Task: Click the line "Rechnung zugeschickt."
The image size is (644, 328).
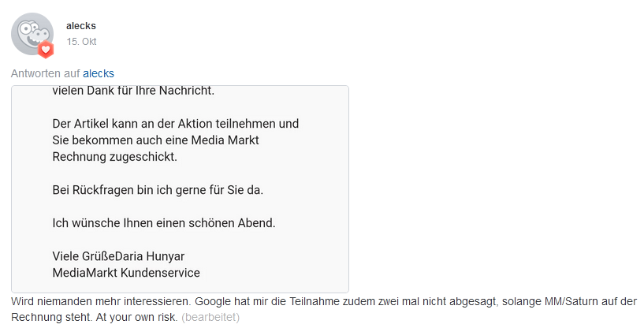Action: pos(114,157)
